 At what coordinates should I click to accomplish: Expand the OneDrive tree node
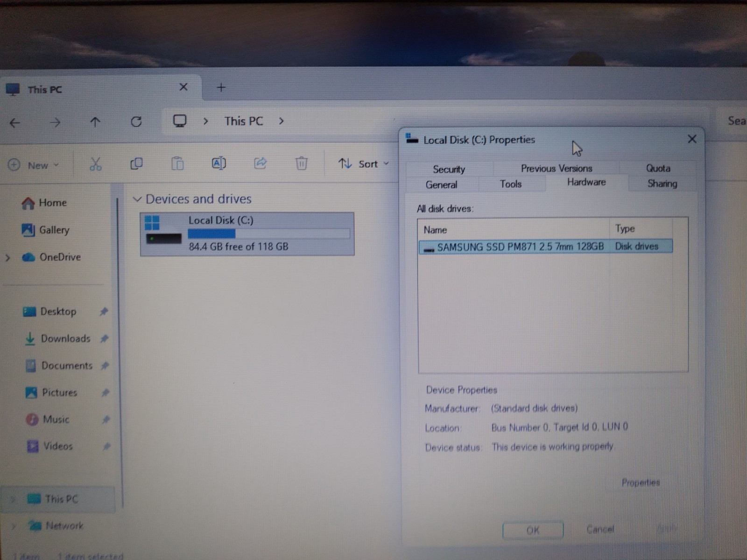pyautogui.click(x=7, y=258)
